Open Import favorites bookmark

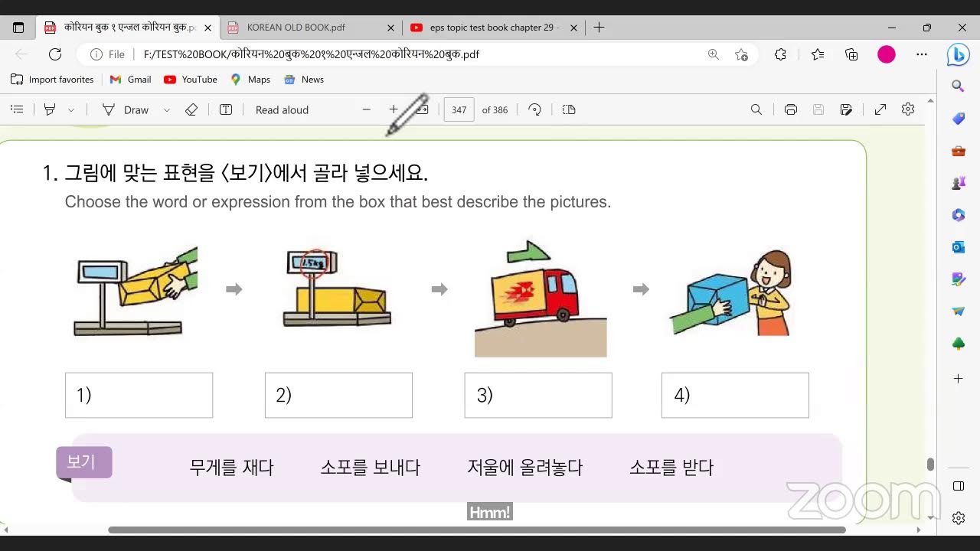pos(52,80)
